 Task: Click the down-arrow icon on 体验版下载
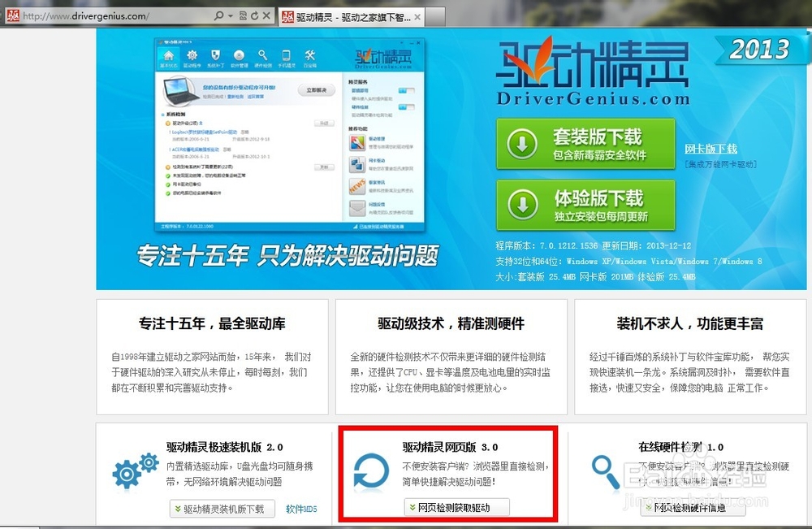click(522, 205)
